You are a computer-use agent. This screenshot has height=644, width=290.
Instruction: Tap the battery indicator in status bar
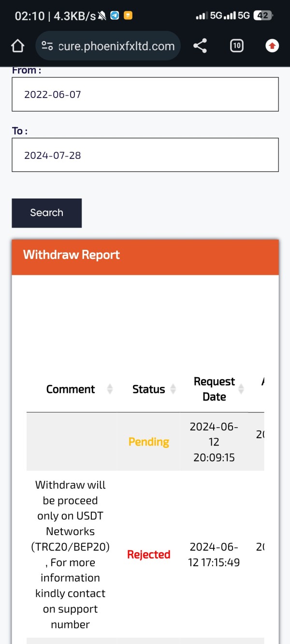coord(263,15)
